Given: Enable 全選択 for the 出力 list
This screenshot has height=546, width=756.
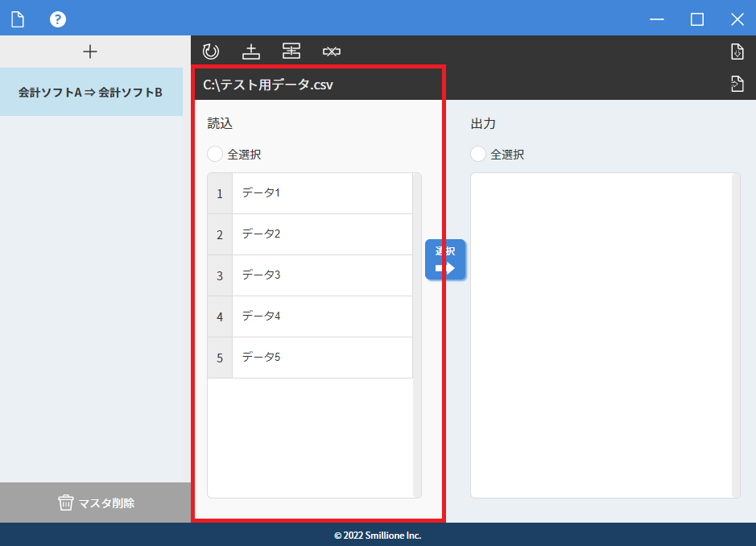Looking at the screenshot, I should pyautogui.click(x=477, y=154).
